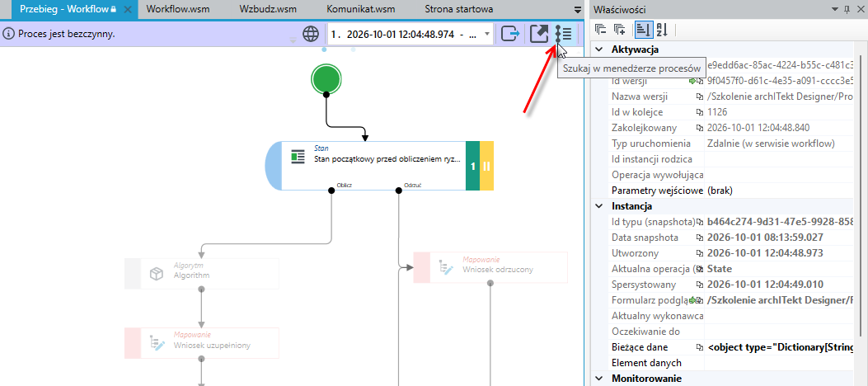Click the green arrow icon beside Formularz podglądu

tap(692, 300)
